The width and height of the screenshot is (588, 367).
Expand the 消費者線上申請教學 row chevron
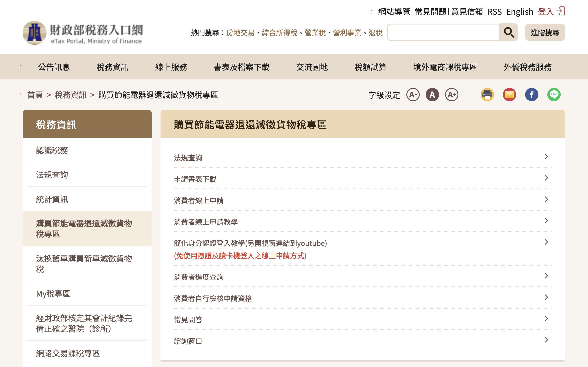pos(546,221)
